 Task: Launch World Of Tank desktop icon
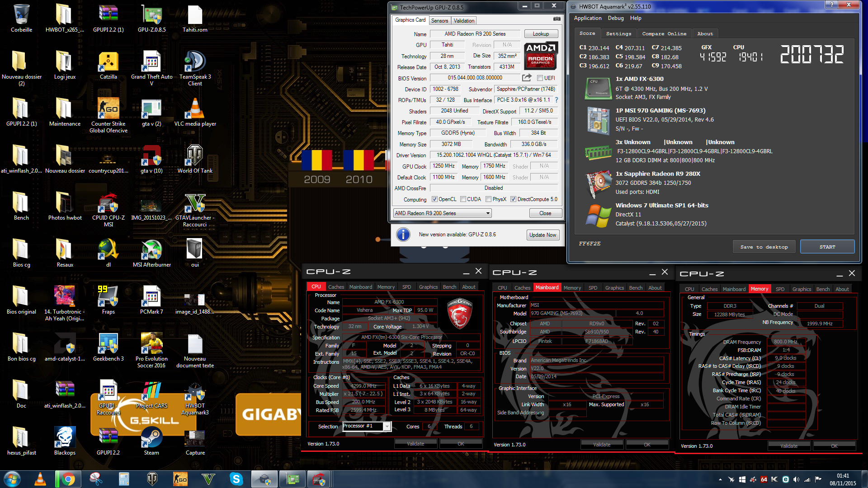[195, 159]
